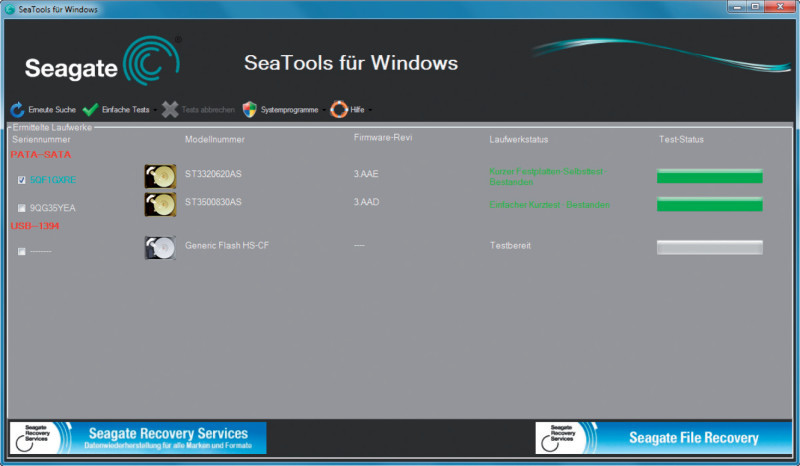Image resolution: width=800 pixels, height=466 pixels.
Task: Open the Hilfe dropdown arrow
Action: [370, 110]
